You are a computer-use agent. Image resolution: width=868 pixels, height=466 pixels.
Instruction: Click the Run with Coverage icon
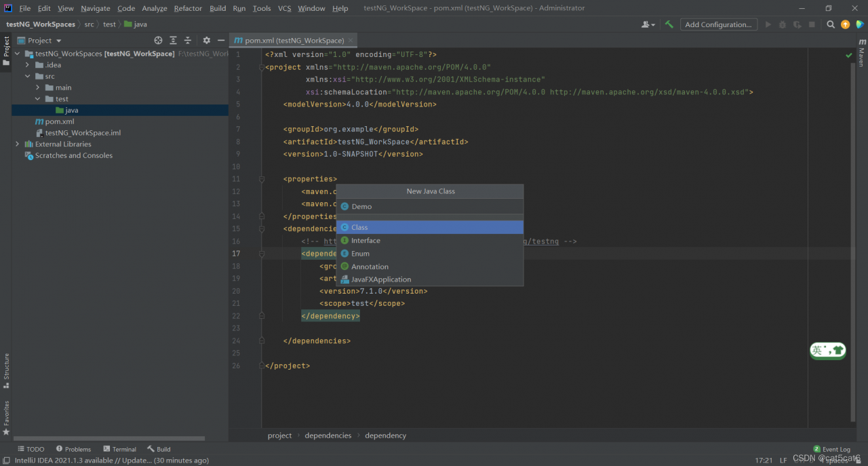click(797, 24)
